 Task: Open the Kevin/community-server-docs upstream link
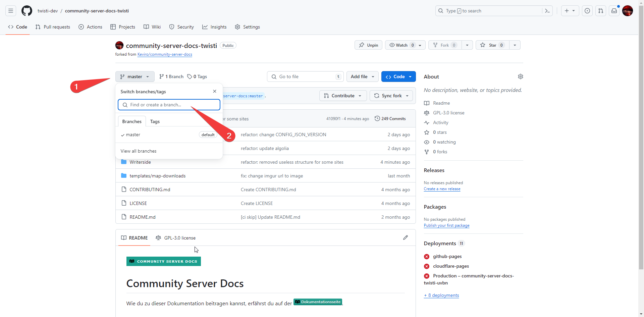click(x=165, y=54)
